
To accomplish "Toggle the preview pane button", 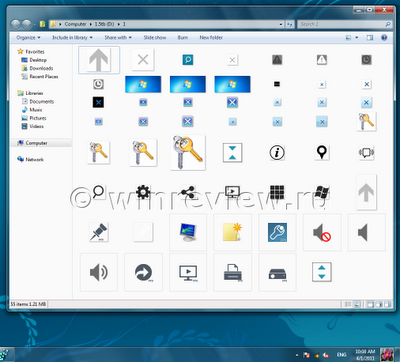I will pos(370,38).
